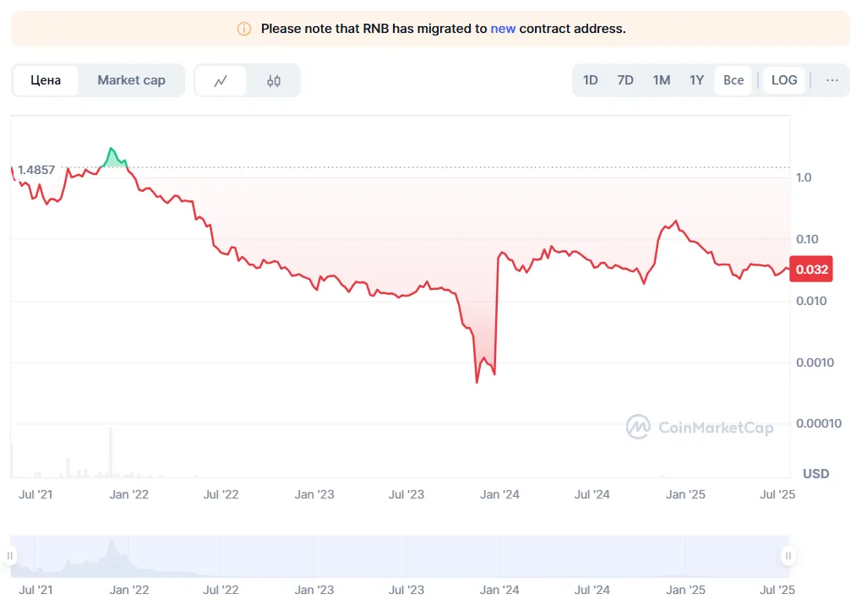Select the Market cap tab

point(131,80)
